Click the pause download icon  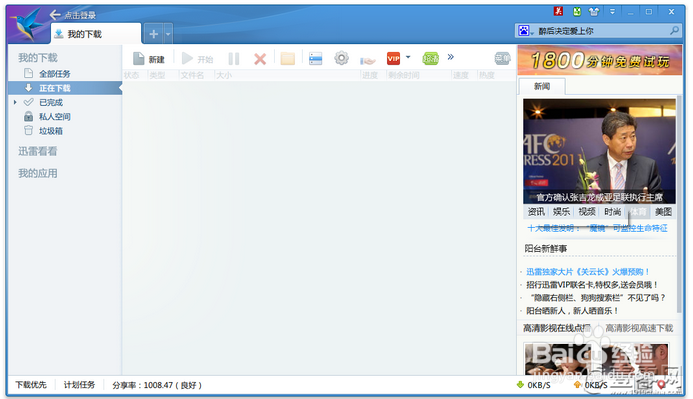pos(234,59)
